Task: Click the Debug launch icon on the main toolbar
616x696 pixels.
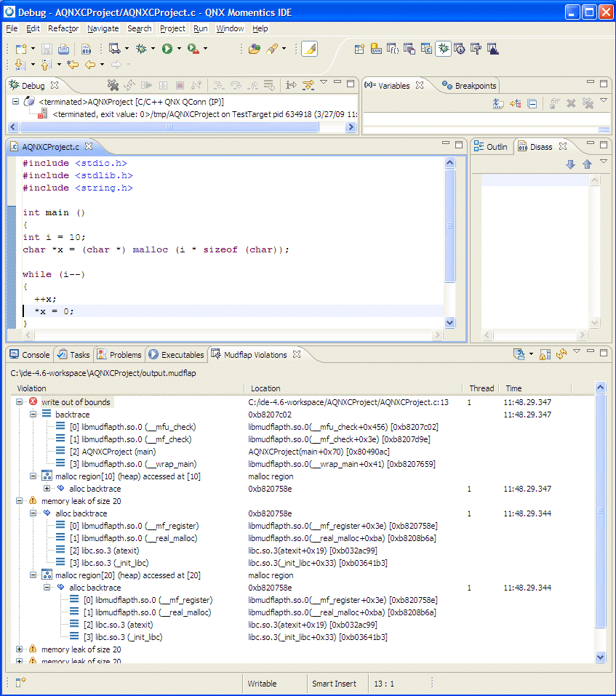Action: coord(141,48)
